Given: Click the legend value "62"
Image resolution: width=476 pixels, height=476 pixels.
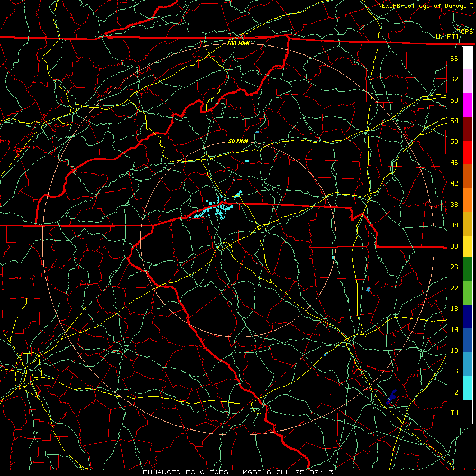Looking at the screenshot, I should point(454,79).
